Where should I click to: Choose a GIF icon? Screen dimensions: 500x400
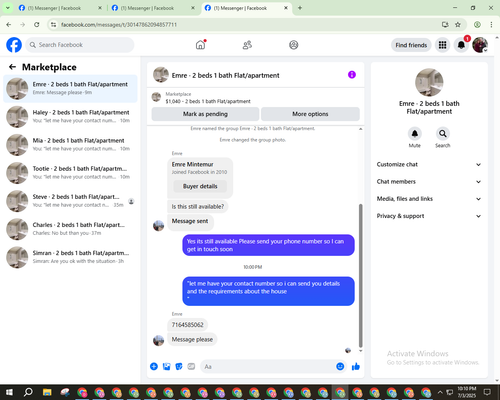coord(191,366)
